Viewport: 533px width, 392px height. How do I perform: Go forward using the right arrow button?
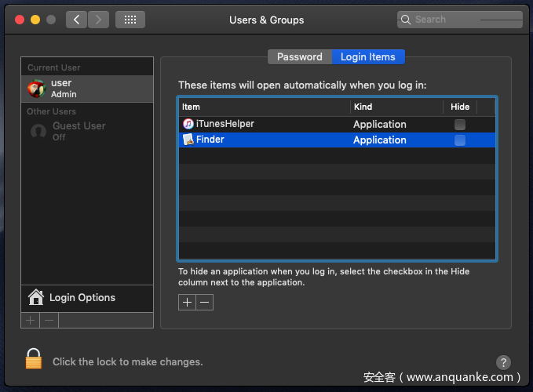click(98, 20)
